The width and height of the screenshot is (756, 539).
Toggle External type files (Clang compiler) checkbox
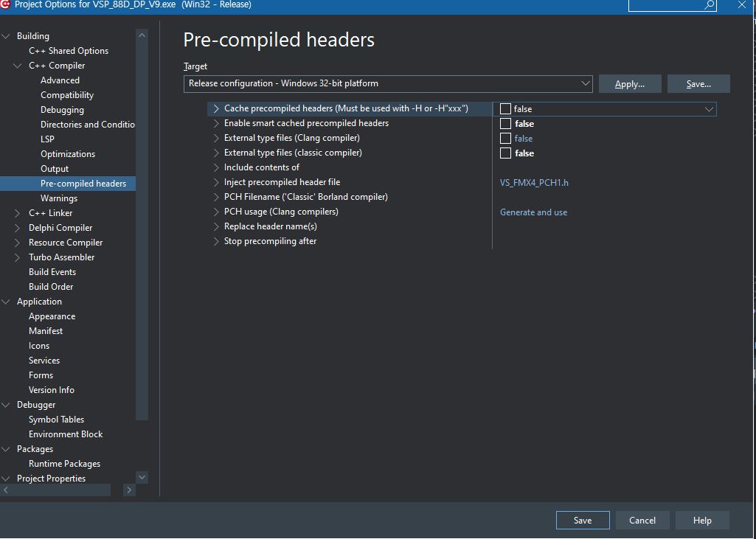click(x=505, y=139)
